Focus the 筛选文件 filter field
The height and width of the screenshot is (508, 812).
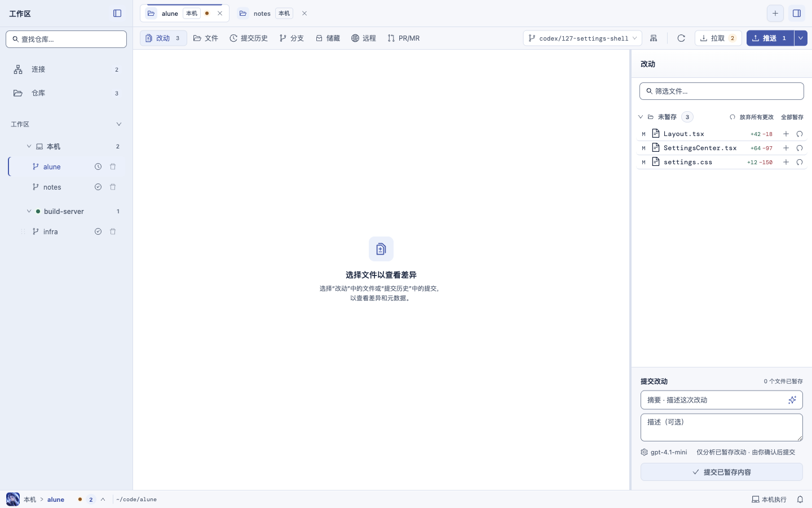722,91
